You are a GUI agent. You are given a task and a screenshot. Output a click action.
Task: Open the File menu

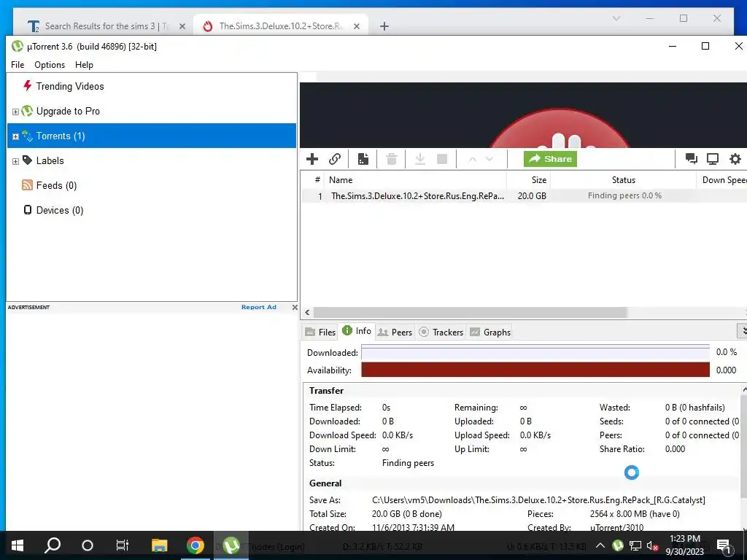tap(18, 65)
